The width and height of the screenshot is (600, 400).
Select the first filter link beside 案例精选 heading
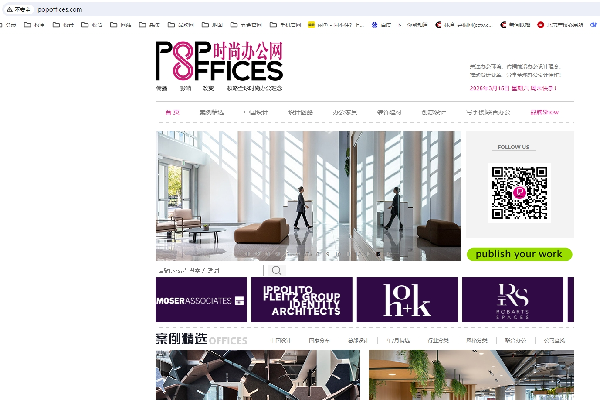point(282,340)
